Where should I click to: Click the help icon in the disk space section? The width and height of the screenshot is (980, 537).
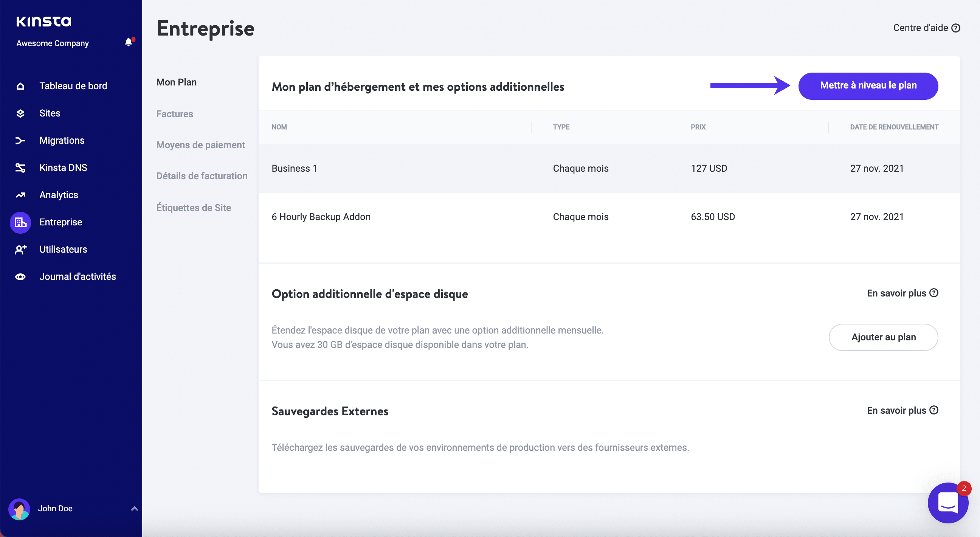(x=933, y=293)
